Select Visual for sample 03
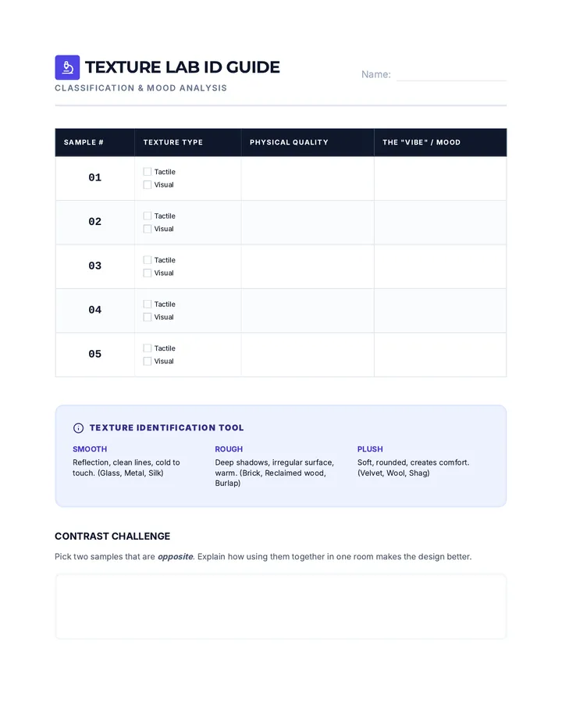Screen dimensions: 562x728 (x=147, y=273)
